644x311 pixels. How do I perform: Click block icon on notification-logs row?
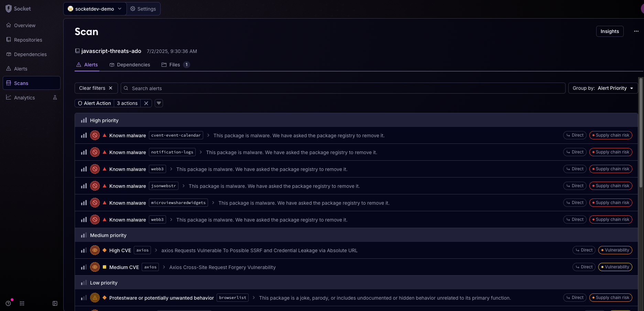click(95, 152)
